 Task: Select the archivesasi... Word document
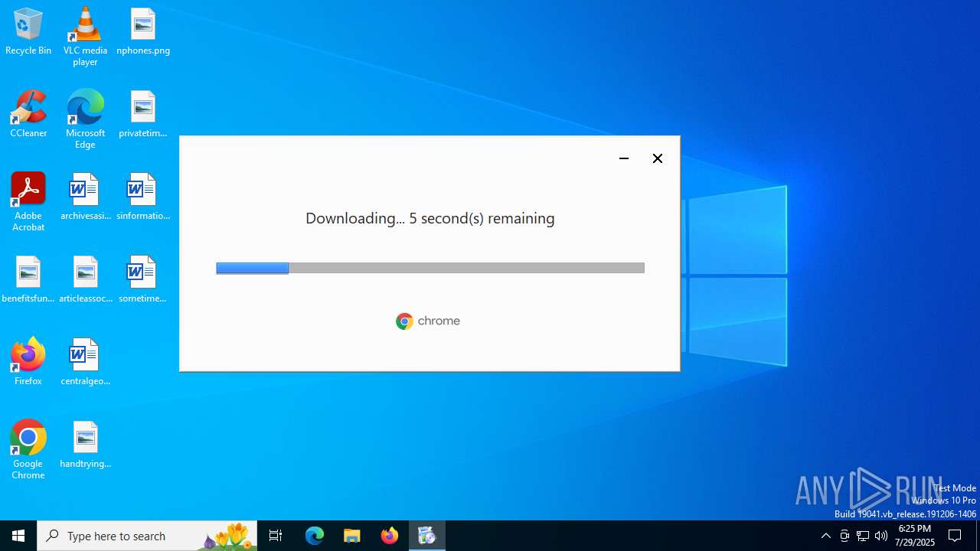pos(85,197)
